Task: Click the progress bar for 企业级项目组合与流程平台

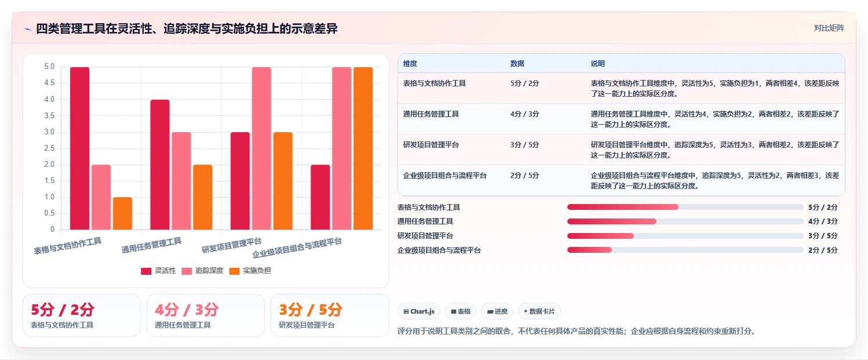Action: coord(685,250)
